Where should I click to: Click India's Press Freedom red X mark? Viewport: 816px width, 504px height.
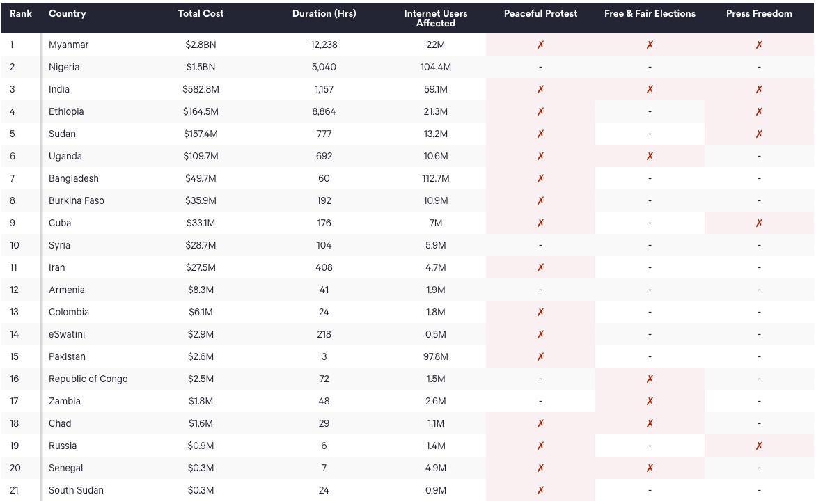759,90
